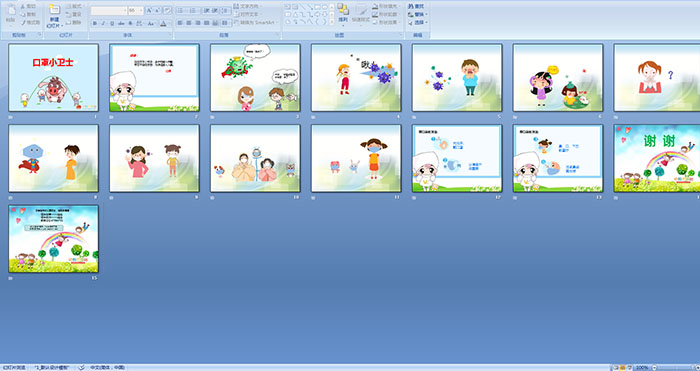700x371 pixels.
Task: Click the Increase Font Size icon
Action: [x=149, y=10]
